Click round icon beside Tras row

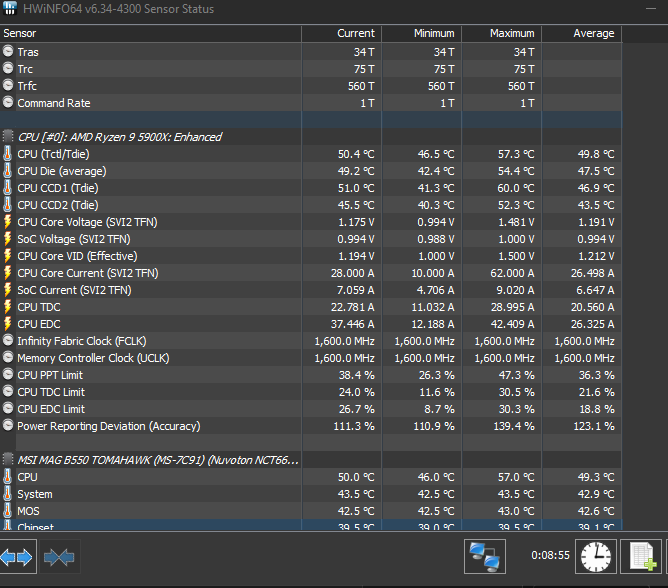pyautogui.click(x=8, y=51)
